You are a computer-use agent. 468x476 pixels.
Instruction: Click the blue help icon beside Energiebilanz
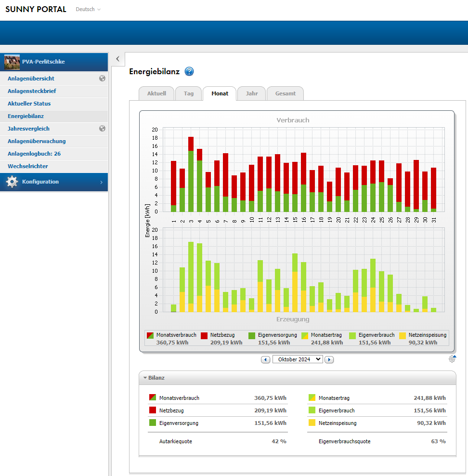189,72
